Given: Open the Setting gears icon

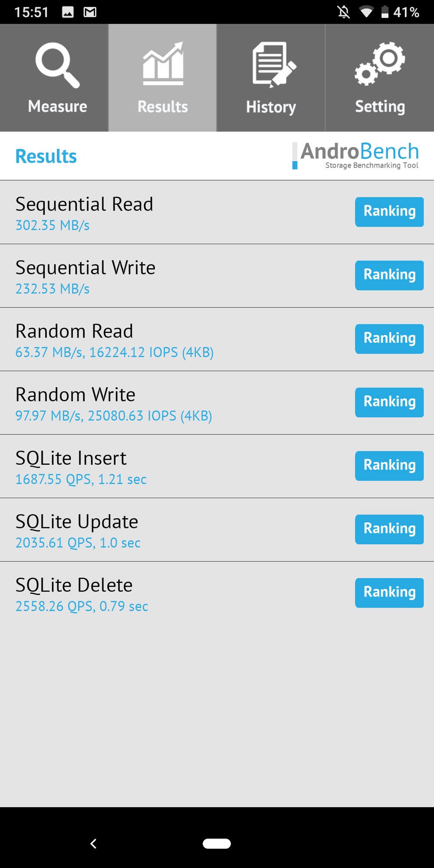Looking at the screenshot, I should click(380, 64).
